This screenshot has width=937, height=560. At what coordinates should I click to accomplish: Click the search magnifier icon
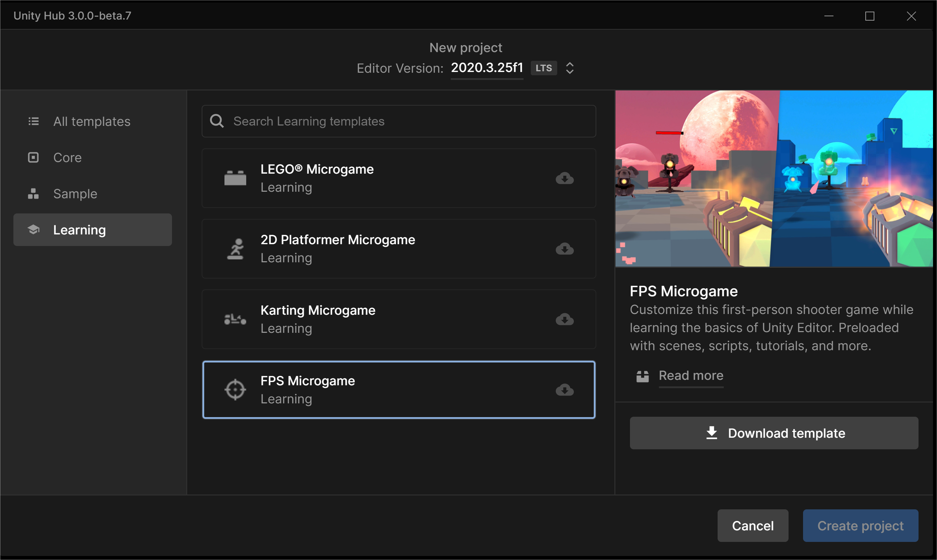[217, 121]
